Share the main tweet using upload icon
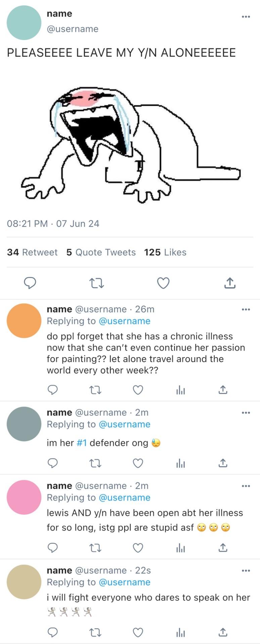Screen dimensions: 260x644 click(230, 283)
